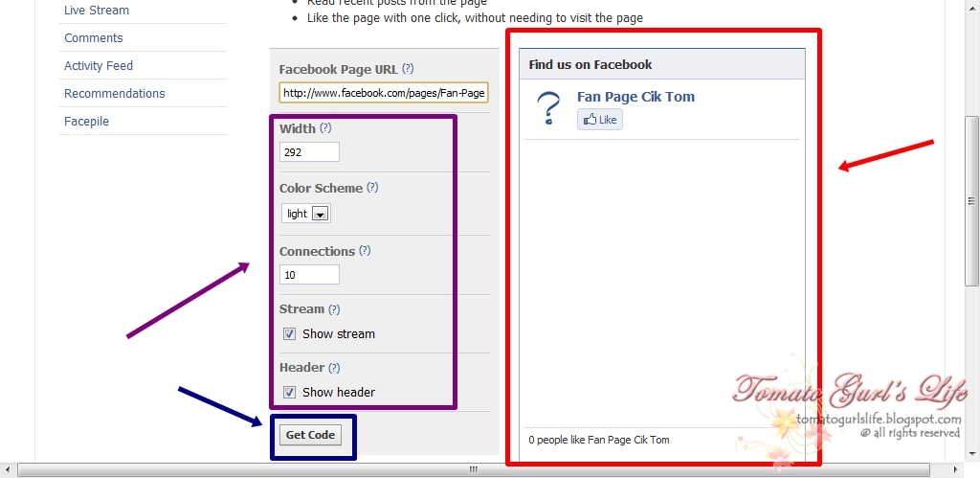Open the Color Scheme dropdown
The width and height of the screenshot is (980, 478).
coord(306,214)
